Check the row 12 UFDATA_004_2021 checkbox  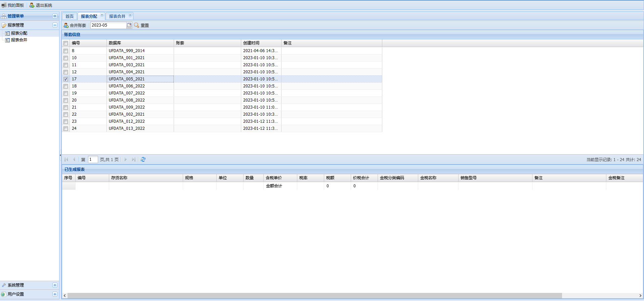tap(66, 72)
